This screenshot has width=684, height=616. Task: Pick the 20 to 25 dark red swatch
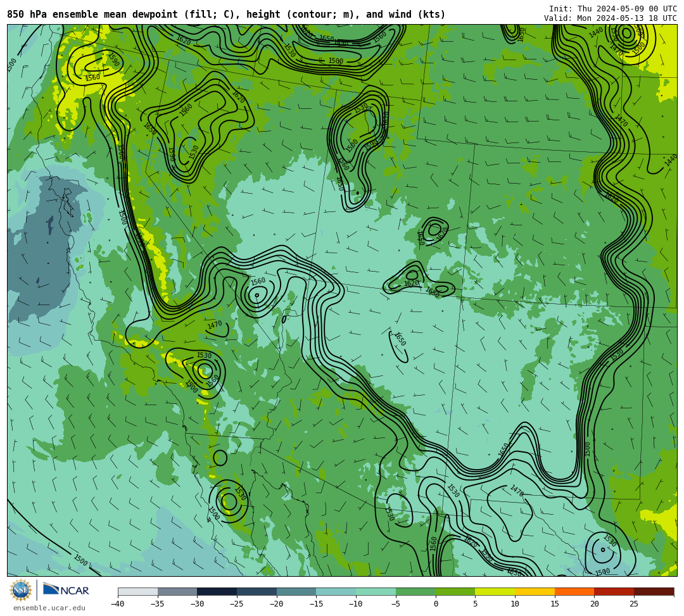[614, 591]
